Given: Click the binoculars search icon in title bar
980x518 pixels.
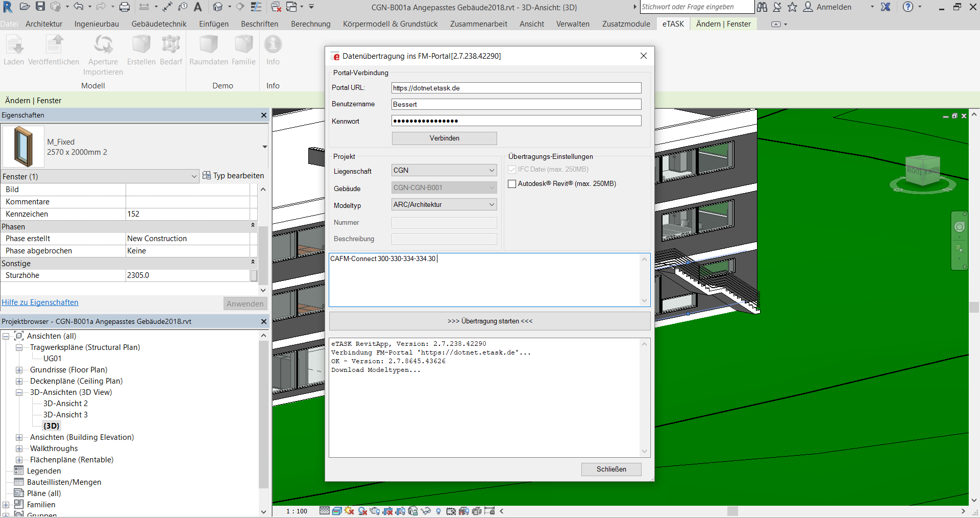Looking at the screenshot, I should click(x=762, y=7).
